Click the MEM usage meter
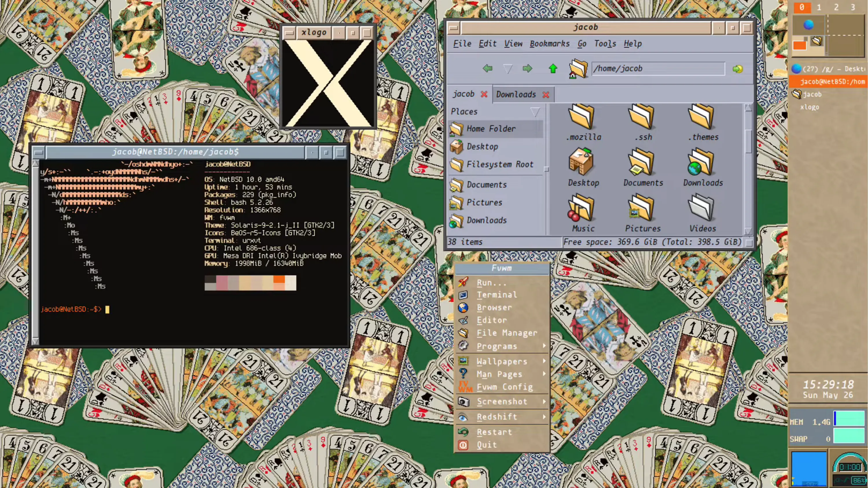 849,418
